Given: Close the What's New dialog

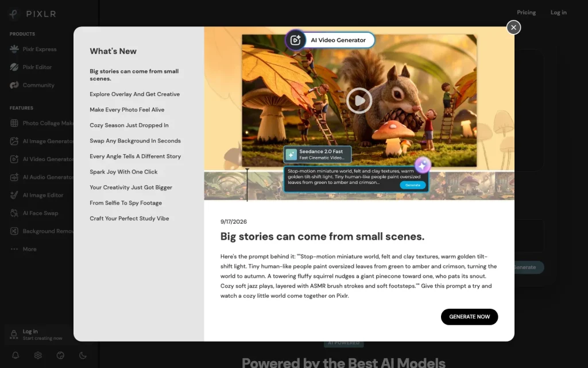Looking at the screenshot, I should coord(513,28).
